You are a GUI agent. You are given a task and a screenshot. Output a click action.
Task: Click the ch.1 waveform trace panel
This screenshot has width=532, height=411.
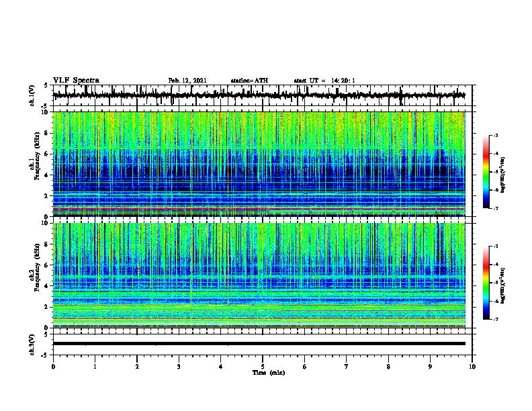click(262, 95)
